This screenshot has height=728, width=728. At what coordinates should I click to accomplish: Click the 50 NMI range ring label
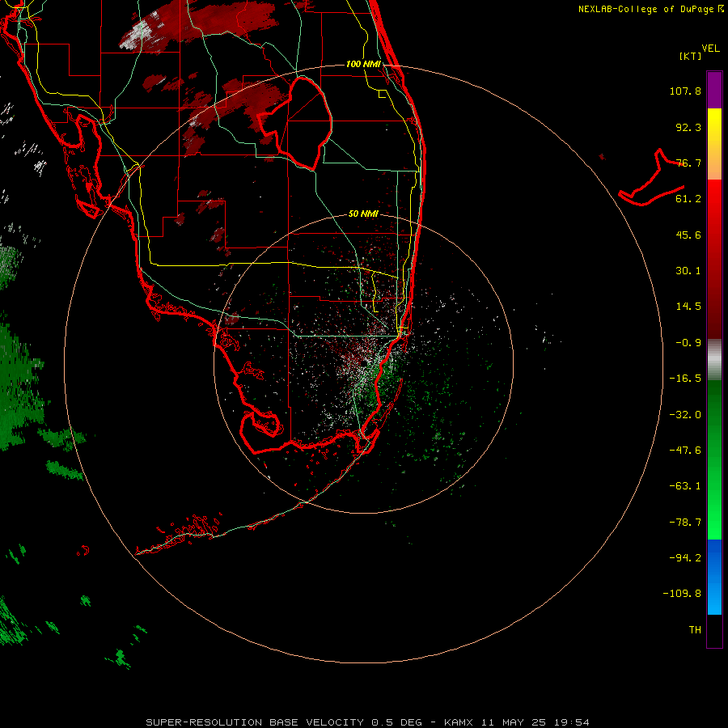coord(363,214)
